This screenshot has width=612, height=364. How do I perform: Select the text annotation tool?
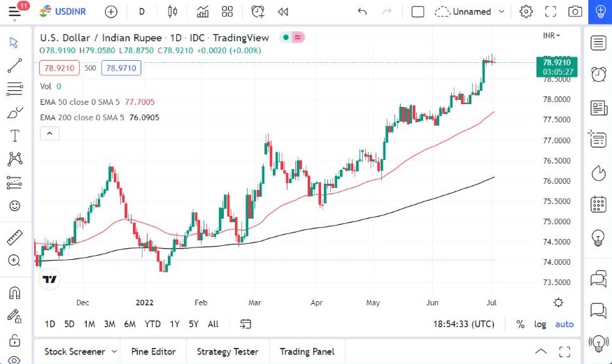point(15,136)
